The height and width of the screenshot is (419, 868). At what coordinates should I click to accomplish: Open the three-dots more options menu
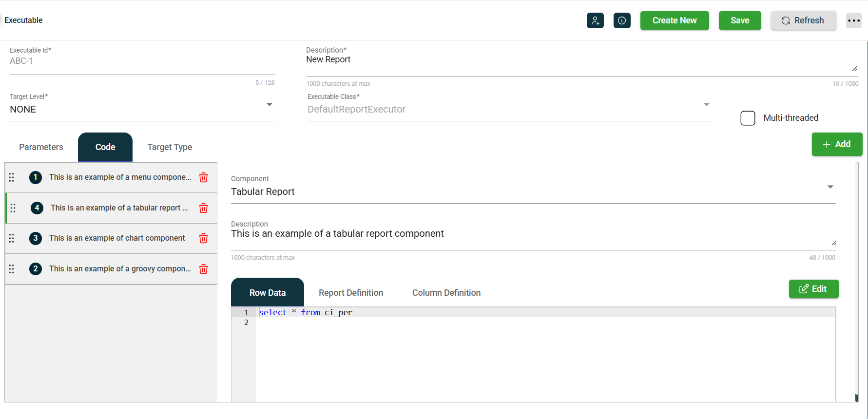coord(853,20)
